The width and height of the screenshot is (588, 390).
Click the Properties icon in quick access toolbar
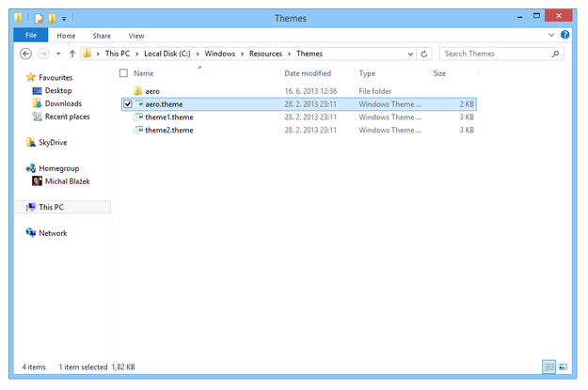pos(39,18)
